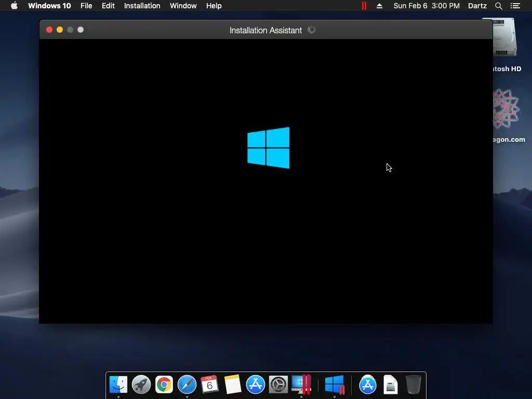532x399 pixels.
Task: Open the Dartz user menu
Action: point(477,6)
